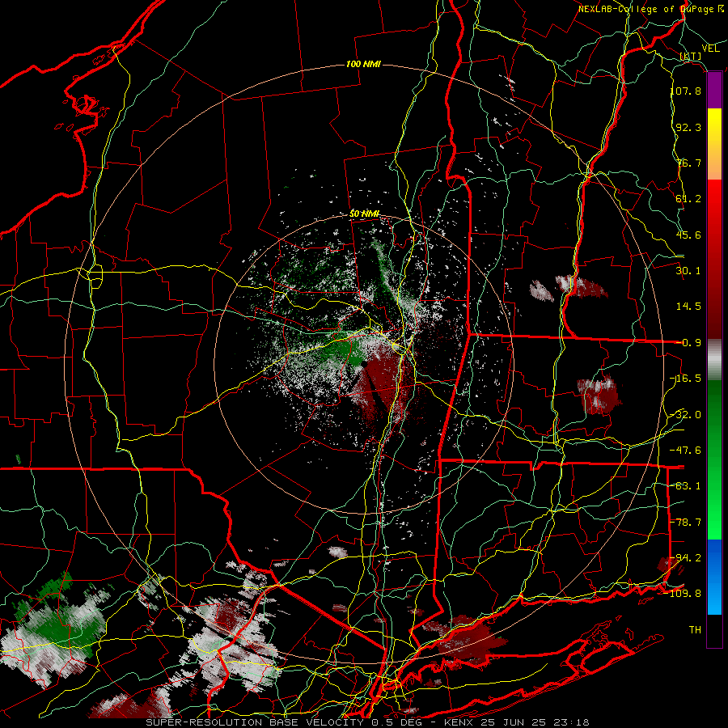Viewport: 728px width, 728px height.
Task: Click the -16.5 velocity scale value
Action: [686, 379]
